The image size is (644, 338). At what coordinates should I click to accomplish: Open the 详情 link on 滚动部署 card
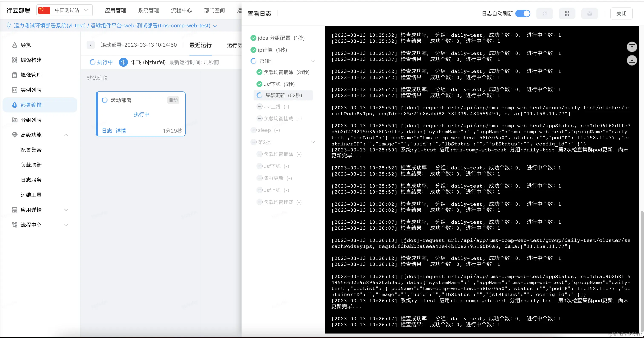pos(121,131)
